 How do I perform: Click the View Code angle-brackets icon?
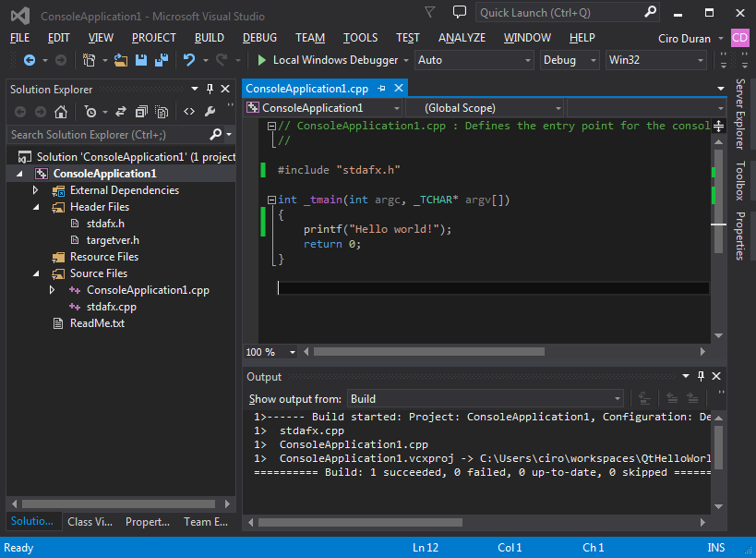click(189, 112)
